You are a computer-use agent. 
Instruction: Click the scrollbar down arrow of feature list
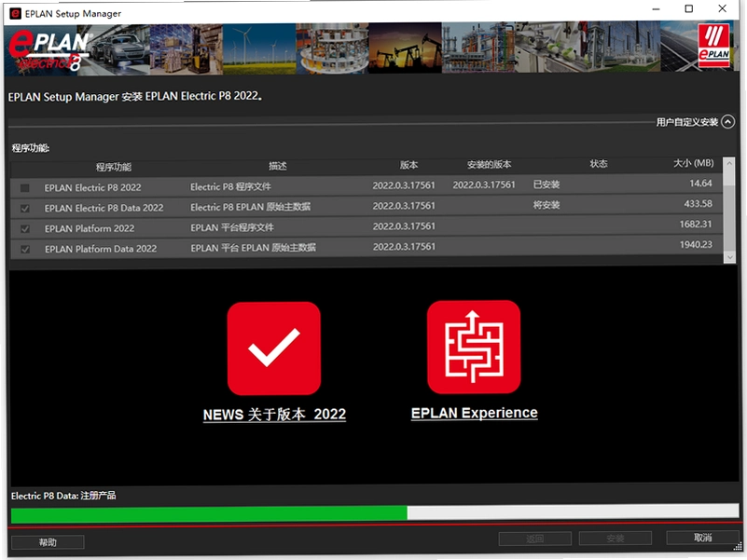[729, 257]
